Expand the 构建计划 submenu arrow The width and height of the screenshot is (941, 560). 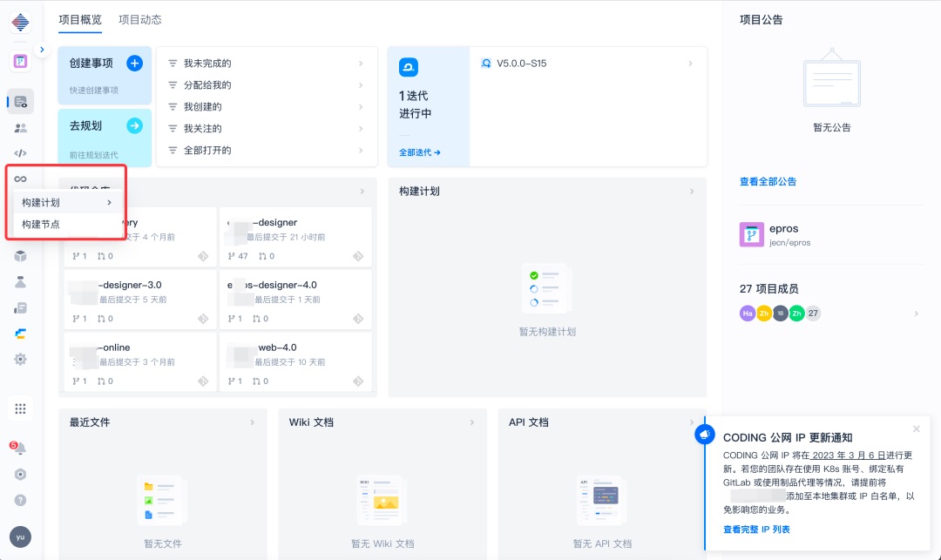[x=109, y=203]
